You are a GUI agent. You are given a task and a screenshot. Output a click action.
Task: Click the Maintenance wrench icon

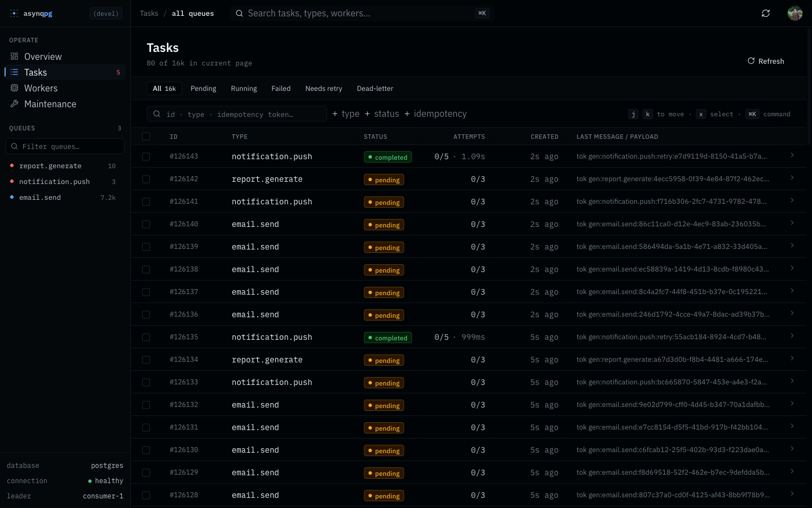(15, 104)
